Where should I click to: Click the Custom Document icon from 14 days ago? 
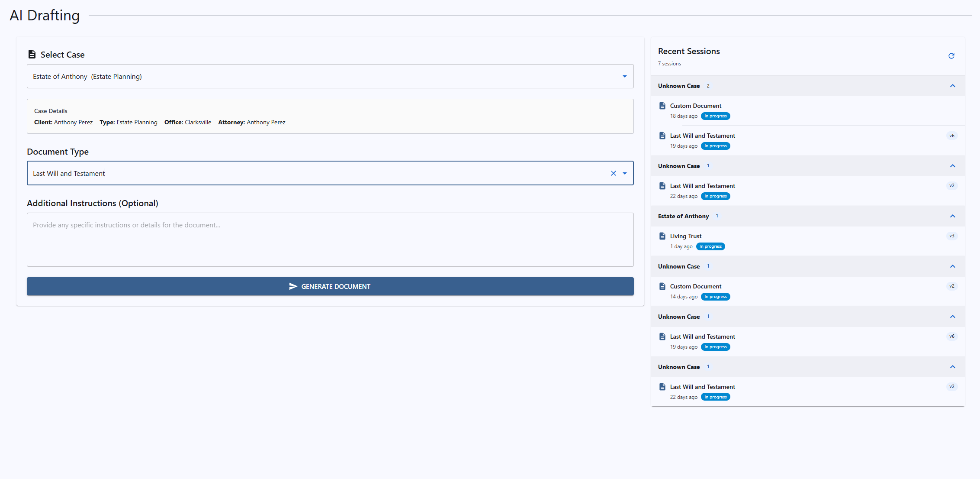point(662,286)
